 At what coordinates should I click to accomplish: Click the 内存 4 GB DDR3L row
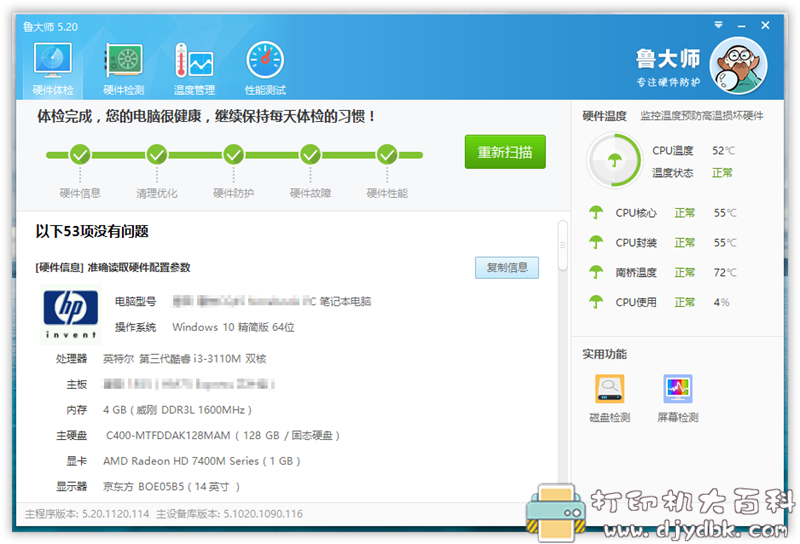tap(159, 410)
